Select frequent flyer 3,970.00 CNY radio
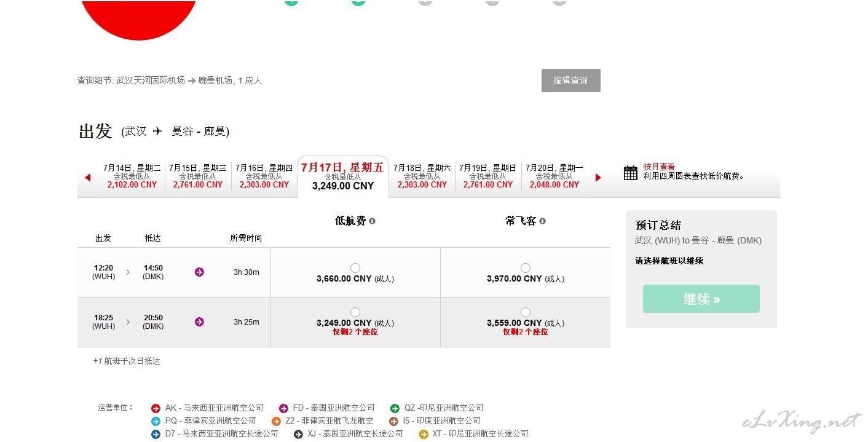Screen dimensions: 868x442 pyautogui.click(x=526, y=268)
